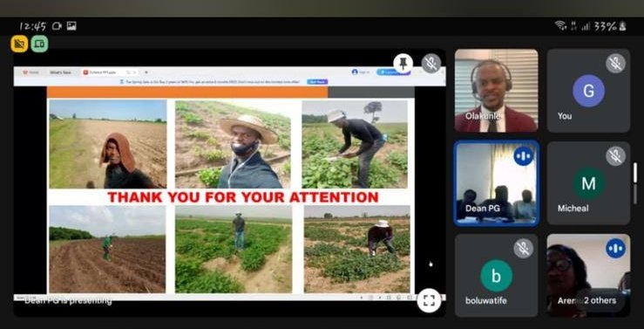Open the Wi-Fi status icon in status bar
This screenshot has height=329, width=644.
click(560, 26)
